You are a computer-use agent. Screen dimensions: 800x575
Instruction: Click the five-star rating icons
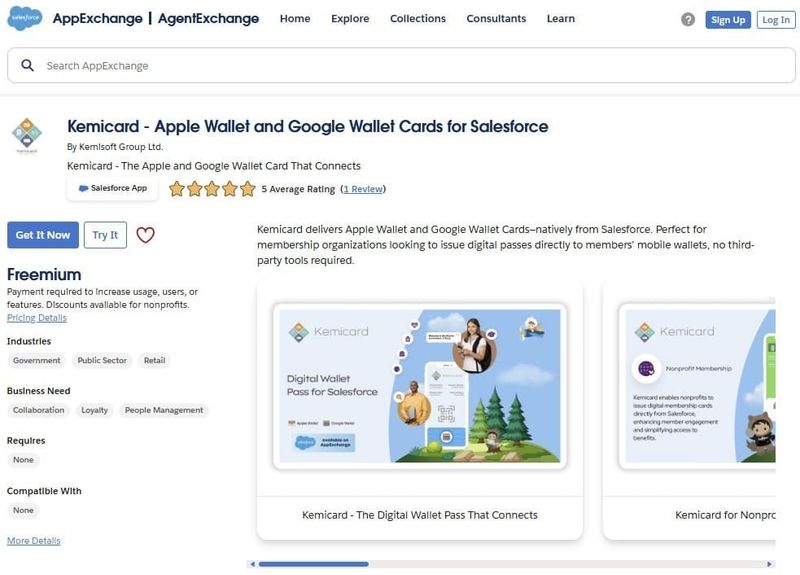pyautogui.click(x=212, y=189)
